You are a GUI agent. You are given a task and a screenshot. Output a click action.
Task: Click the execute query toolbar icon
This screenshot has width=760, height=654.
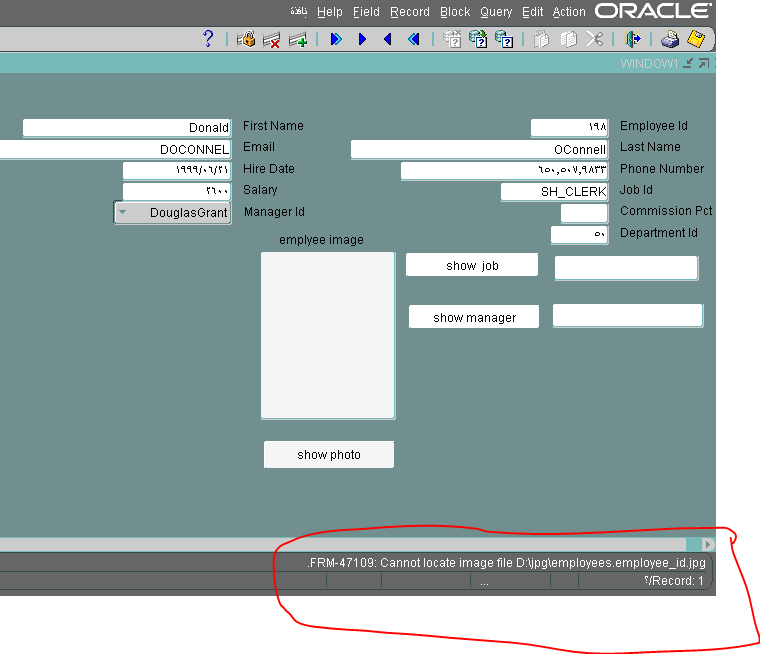click(x=479, y=39)
